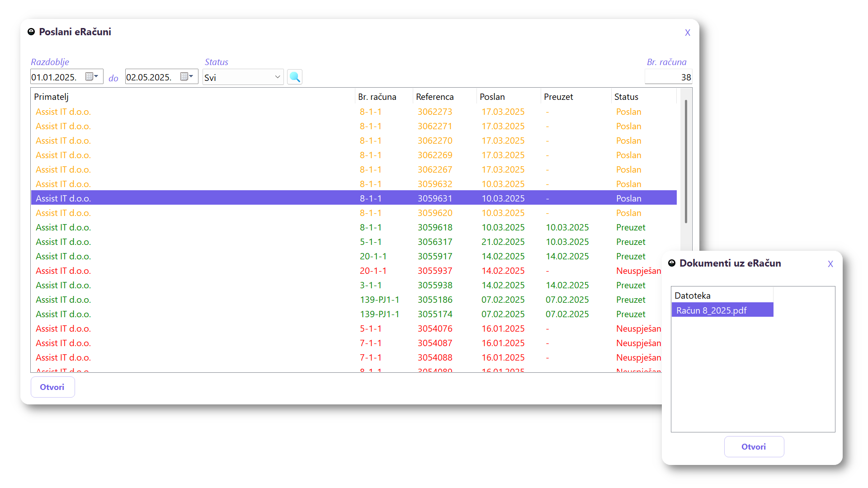Open the end date calendar picker
The height and width of the screenshot is (488, 868).
187,76
